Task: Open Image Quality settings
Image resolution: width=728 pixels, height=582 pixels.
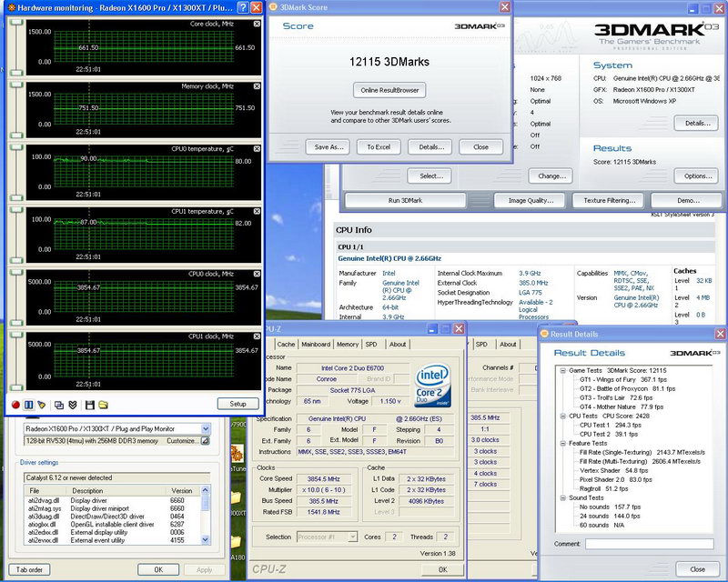Action: (x=531, y=200)
